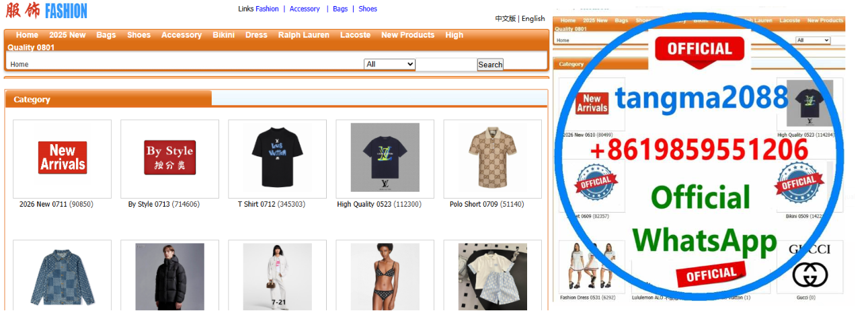The width and height of the screenshot is (868, 311).
Task: Open the beige patterned polo shirt thumbnail
Action: [493, 158]
